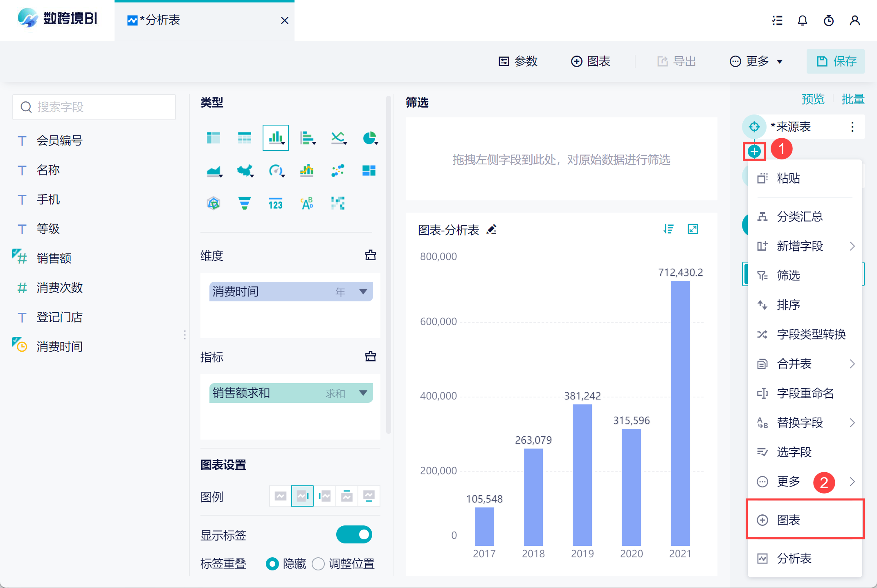Click the 保存 button

coord(836,61)
